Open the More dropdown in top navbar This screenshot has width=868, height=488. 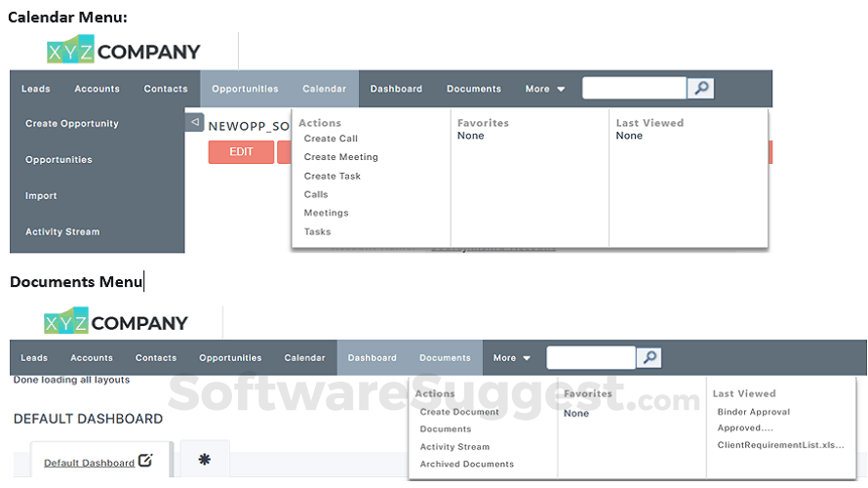545,89
